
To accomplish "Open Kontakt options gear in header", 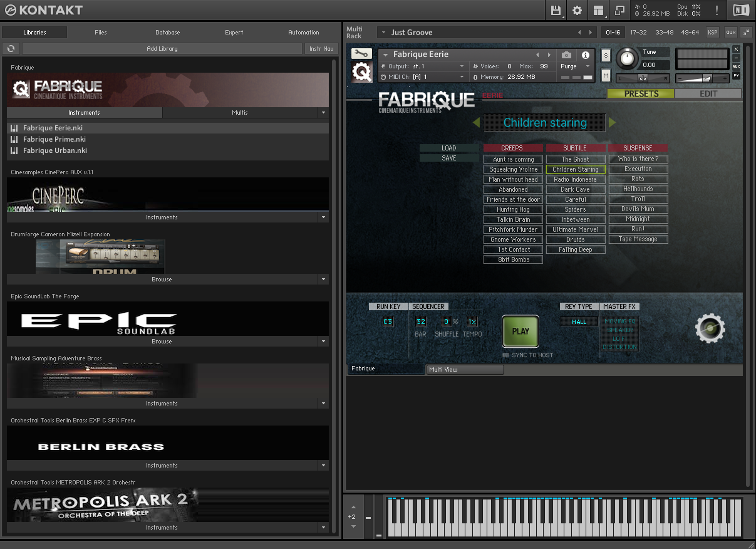I will pos(577,10).
